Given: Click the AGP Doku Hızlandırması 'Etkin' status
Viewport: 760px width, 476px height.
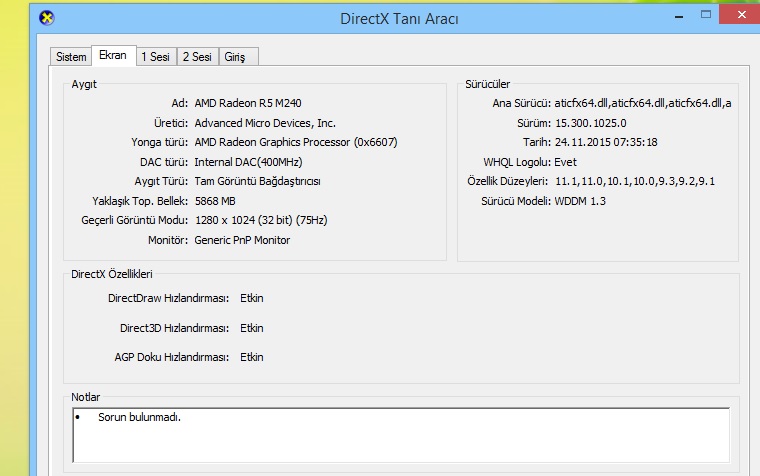Looking at the screenshot, I should point(252,357).
